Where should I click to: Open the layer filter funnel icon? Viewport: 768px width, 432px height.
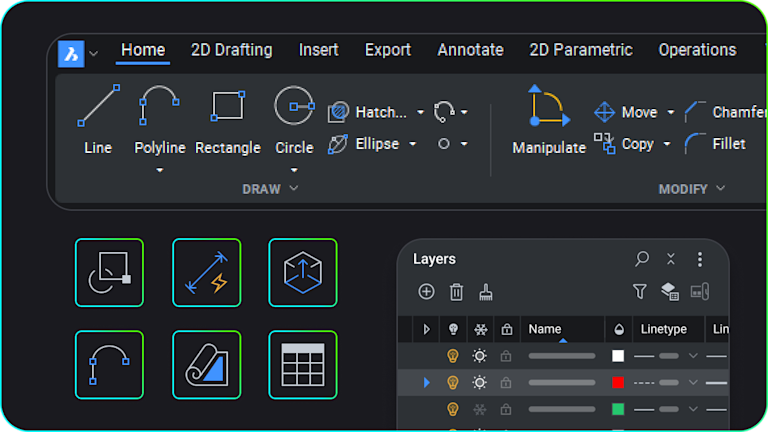point(640,292)
